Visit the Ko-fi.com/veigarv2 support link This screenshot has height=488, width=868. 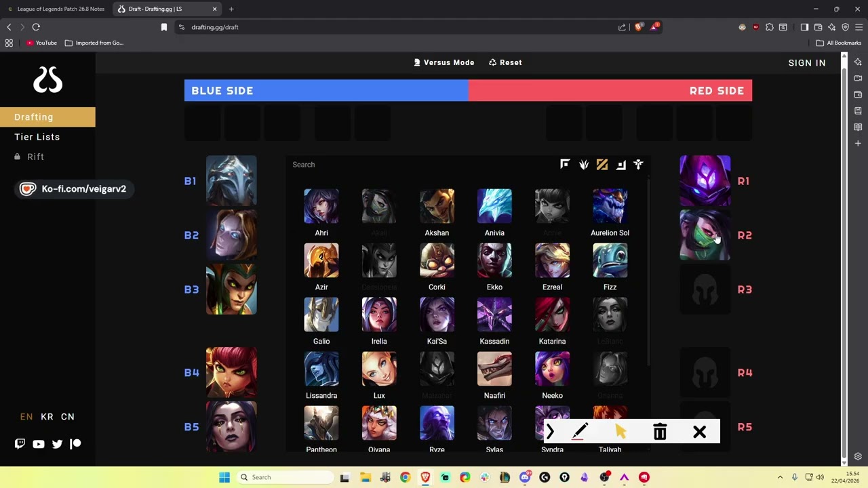73,189
